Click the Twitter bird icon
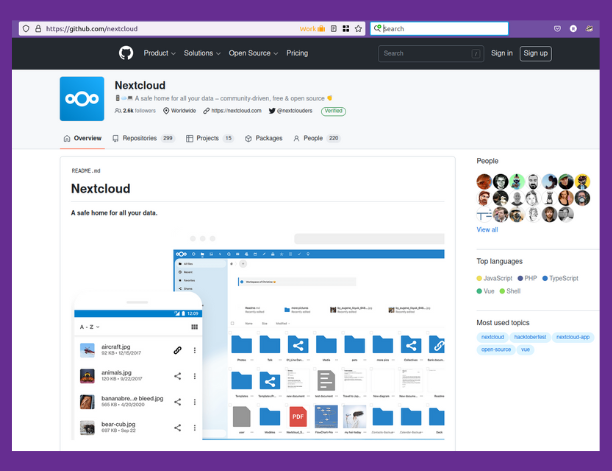Image resolution: width=612 pixels, height=471 pixels. point(272,111)
